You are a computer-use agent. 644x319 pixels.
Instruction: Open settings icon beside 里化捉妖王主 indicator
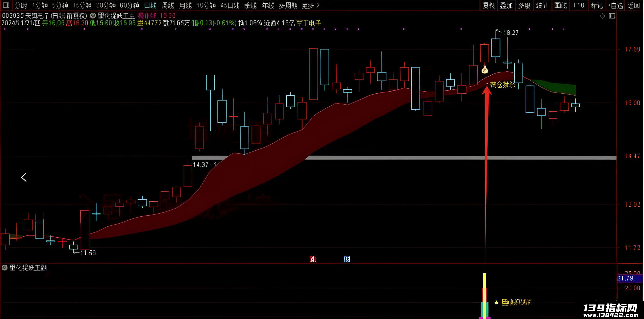93,16
